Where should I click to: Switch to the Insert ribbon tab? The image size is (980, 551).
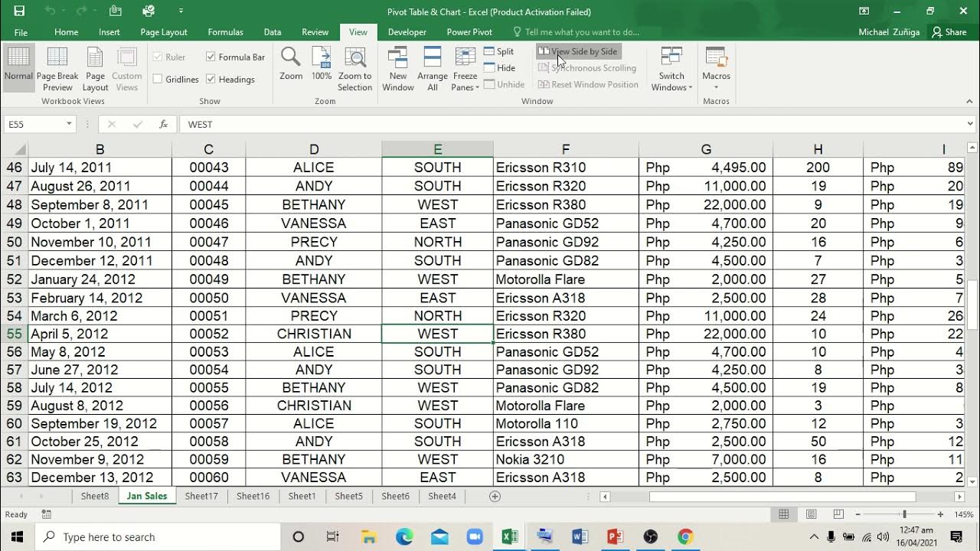109,32
